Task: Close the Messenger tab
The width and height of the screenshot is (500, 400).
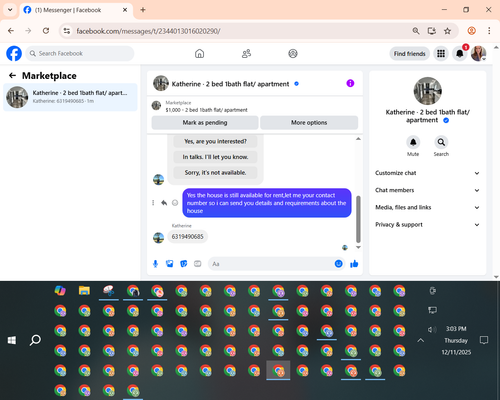Action: 125,10
